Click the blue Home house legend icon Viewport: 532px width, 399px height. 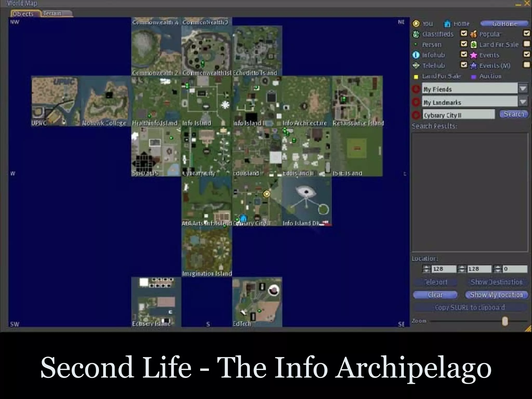point(447,24)
